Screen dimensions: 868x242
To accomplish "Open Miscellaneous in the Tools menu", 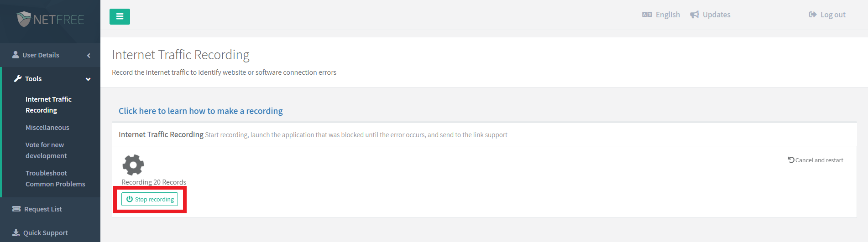I will 47,128.
